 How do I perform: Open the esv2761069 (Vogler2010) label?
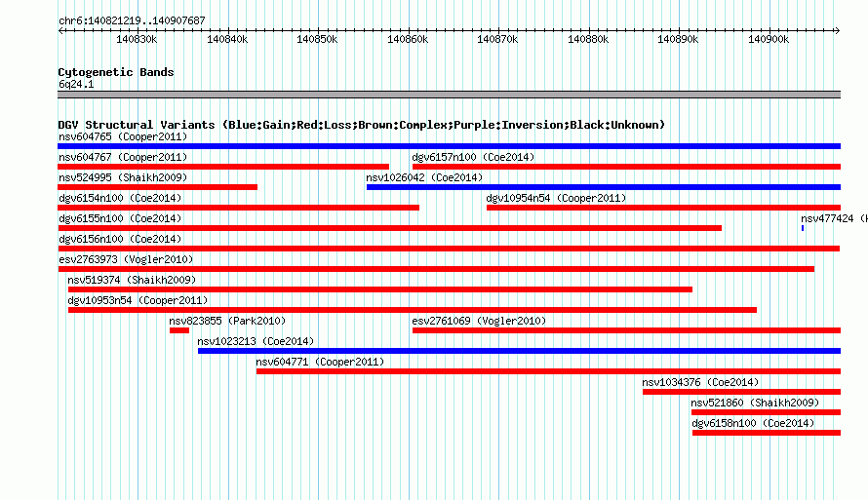click(x=479, y=321)
